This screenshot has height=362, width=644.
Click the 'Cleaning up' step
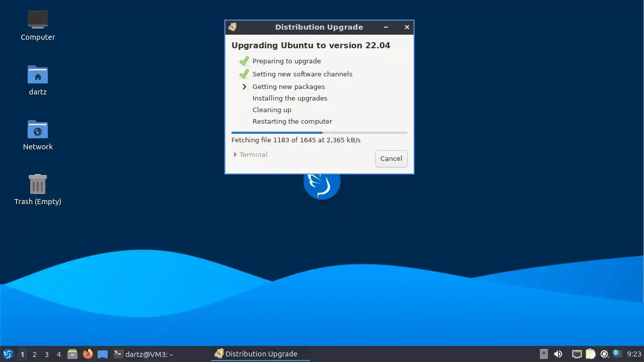click(272, 110)
